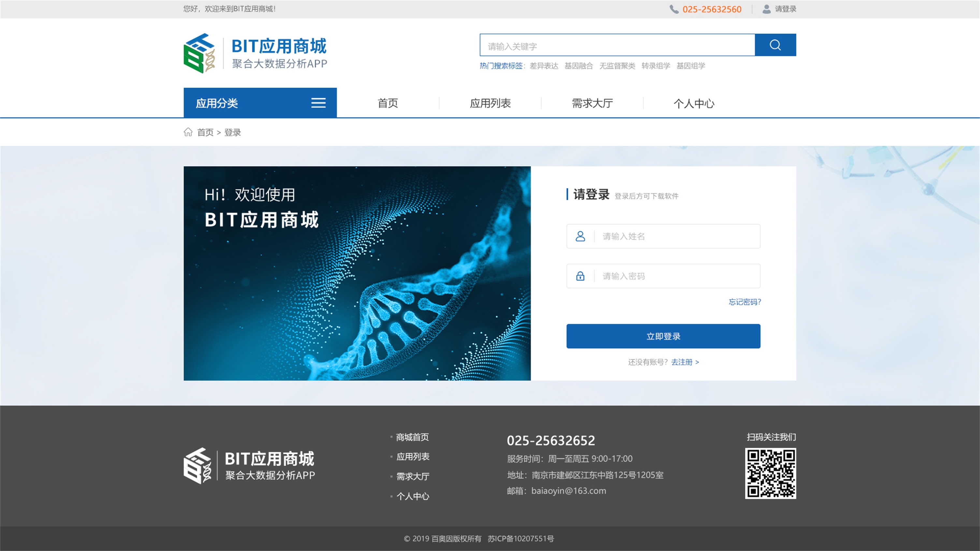This screenshot has width=980, height=551.
Task: Click 应用列表 footer link
Action: 413,456
